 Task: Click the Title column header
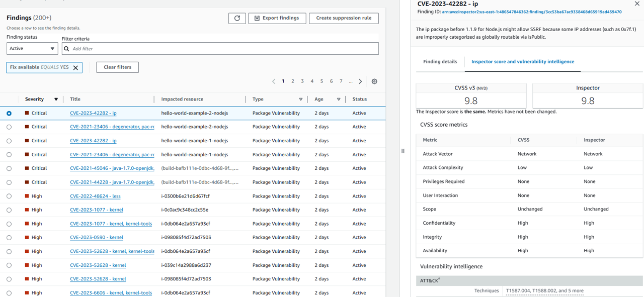(75, 100)
